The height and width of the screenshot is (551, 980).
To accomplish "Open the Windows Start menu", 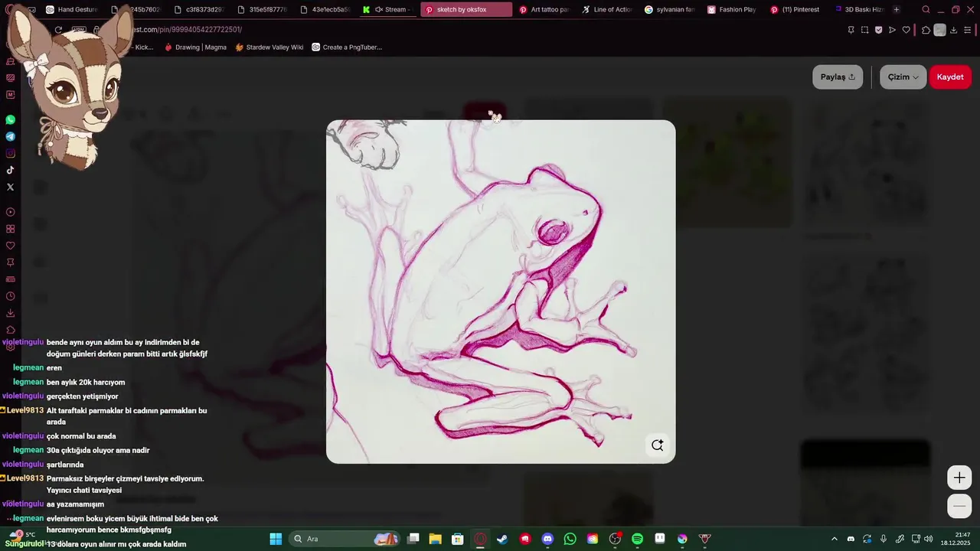I will pyautogui.click(x=276, y=539).
